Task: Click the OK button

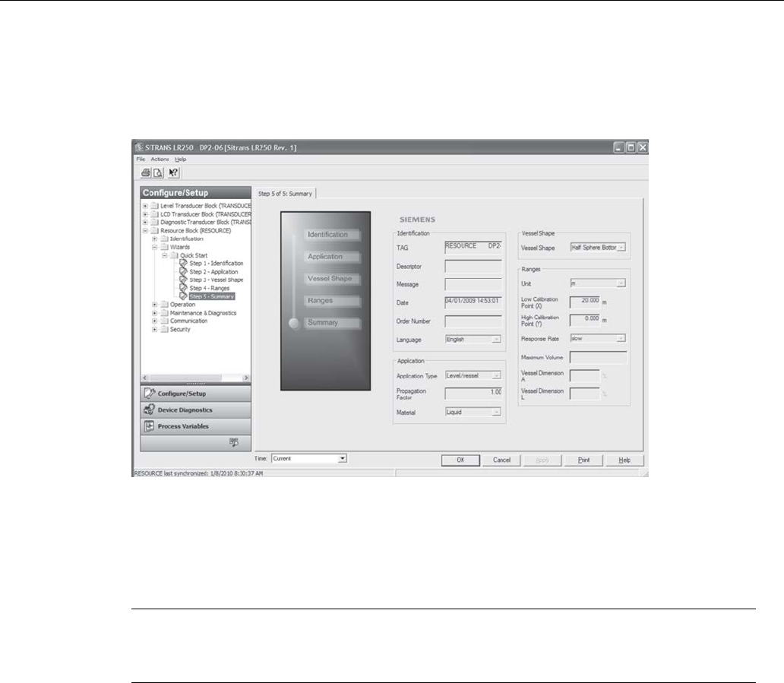Action: [x=460, y=460]
